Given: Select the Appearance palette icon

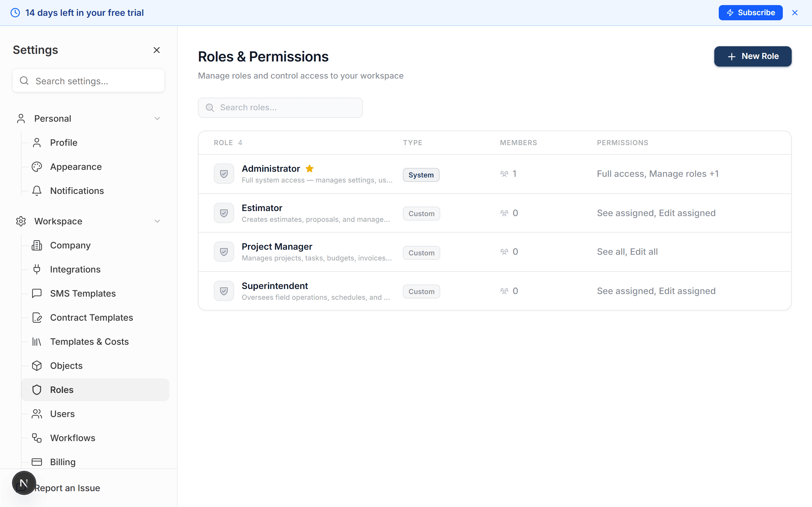Looking at the screenshot, I should (37, 166).
